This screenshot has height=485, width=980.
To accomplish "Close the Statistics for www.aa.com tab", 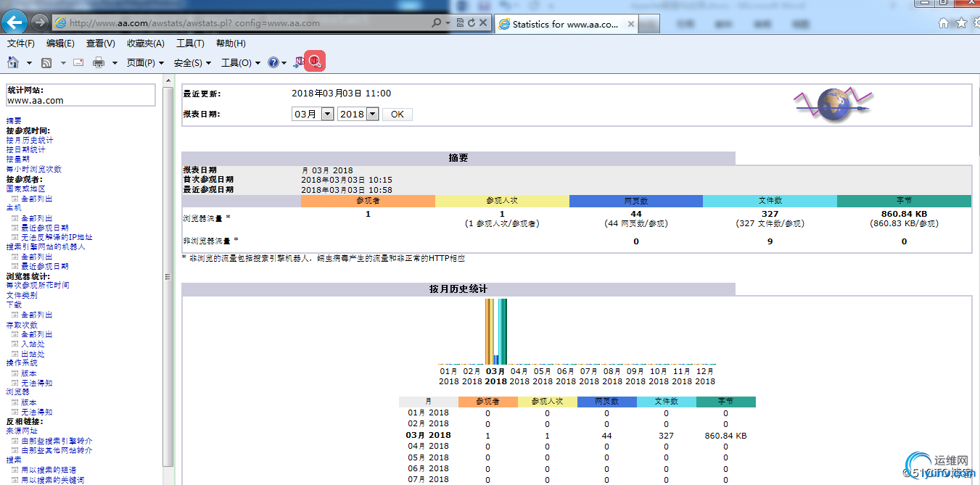I will coord(631,24).
